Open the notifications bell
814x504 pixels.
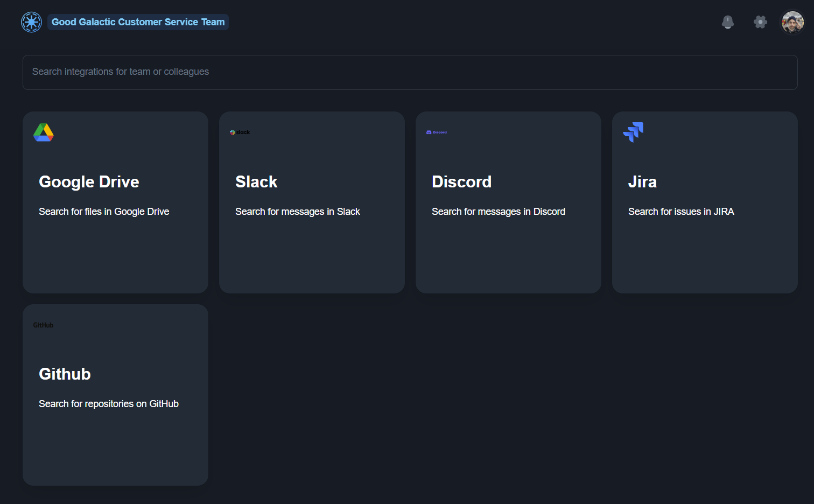tap(727, 22)
